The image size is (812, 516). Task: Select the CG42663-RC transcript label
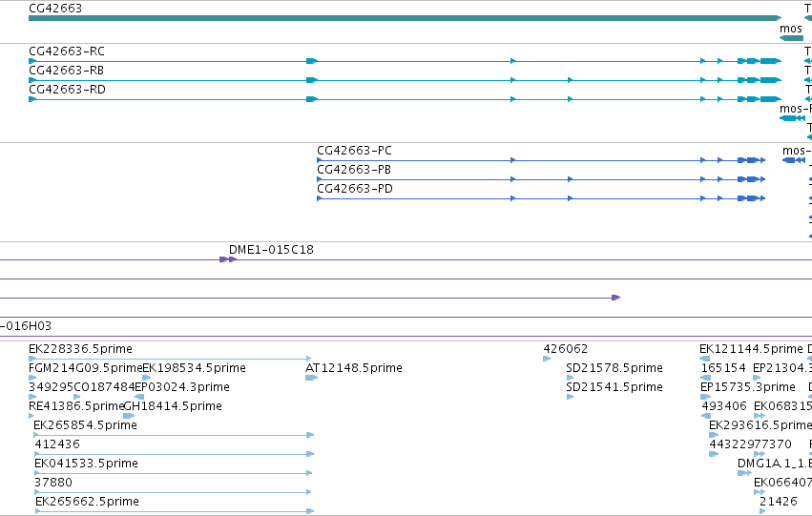coord(67,52)
